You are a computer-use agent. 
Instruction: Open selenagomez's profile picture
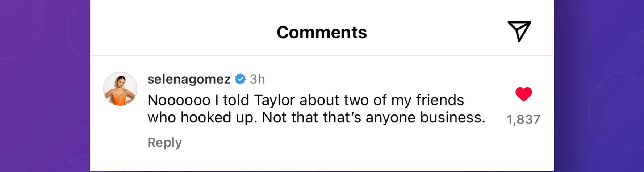[x=120, y=89]
